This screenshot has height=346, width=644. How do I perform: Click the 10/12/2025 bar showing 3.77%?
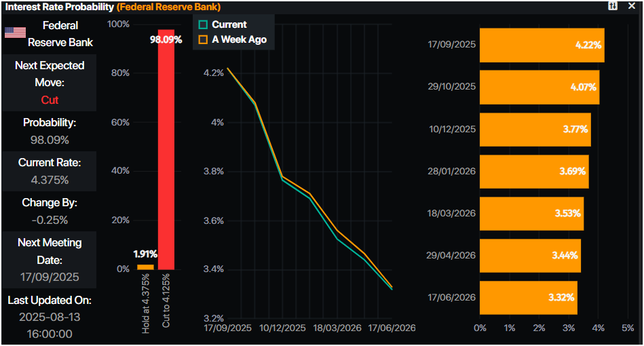[535, 130]
